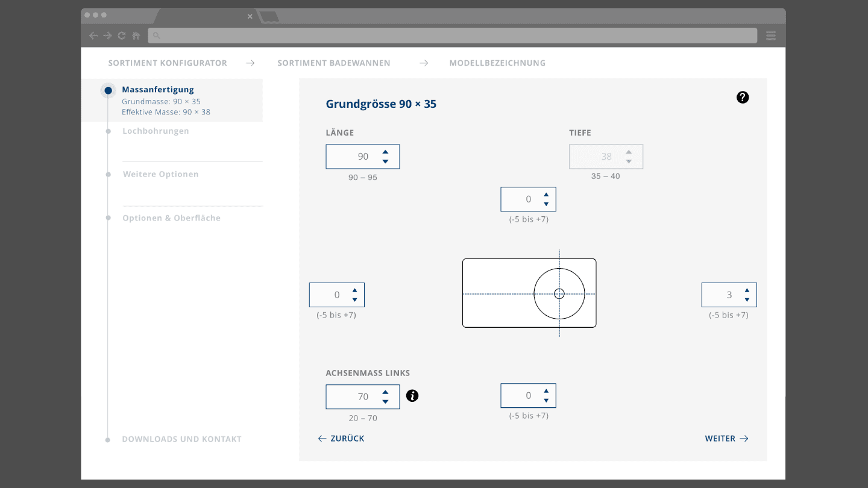Increase the Länge value with up arrow
This screenshot has height=488, width=868.
385,152
